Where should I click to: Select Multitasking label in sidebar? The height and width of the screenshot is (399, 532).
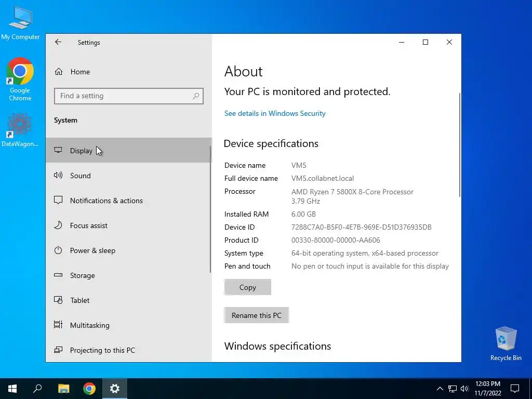[x=89, y=325]
